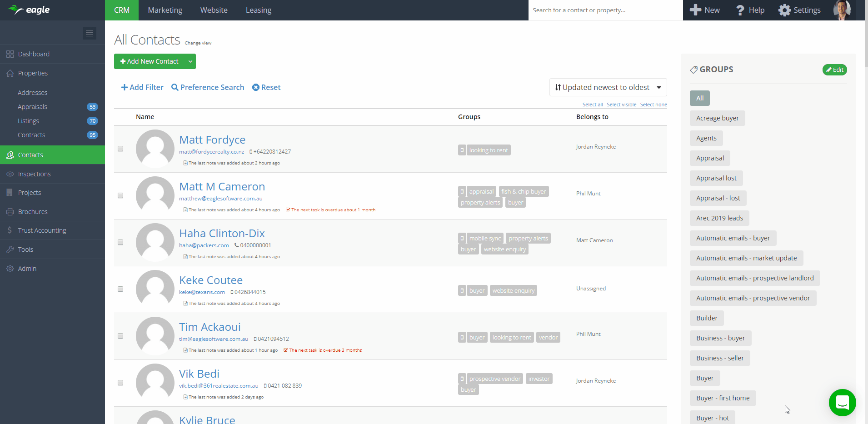Click the Settings gear icon
The image size is (868, 424).
pyautogui.click(x=784, y=10)
